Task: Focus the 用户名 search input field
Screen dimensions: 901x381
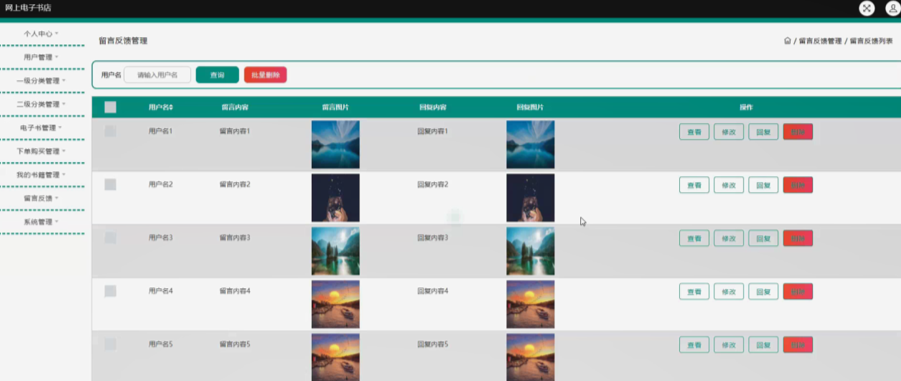Action: [157, 75]
